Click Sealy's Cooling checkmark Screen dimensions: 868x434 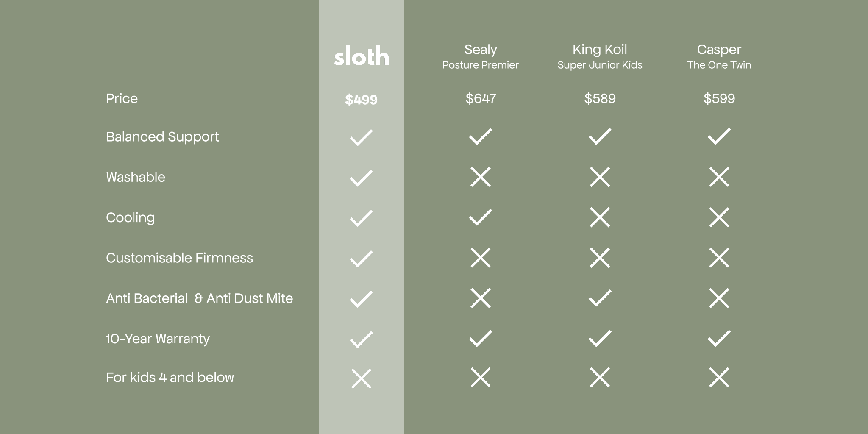[480, 217]
